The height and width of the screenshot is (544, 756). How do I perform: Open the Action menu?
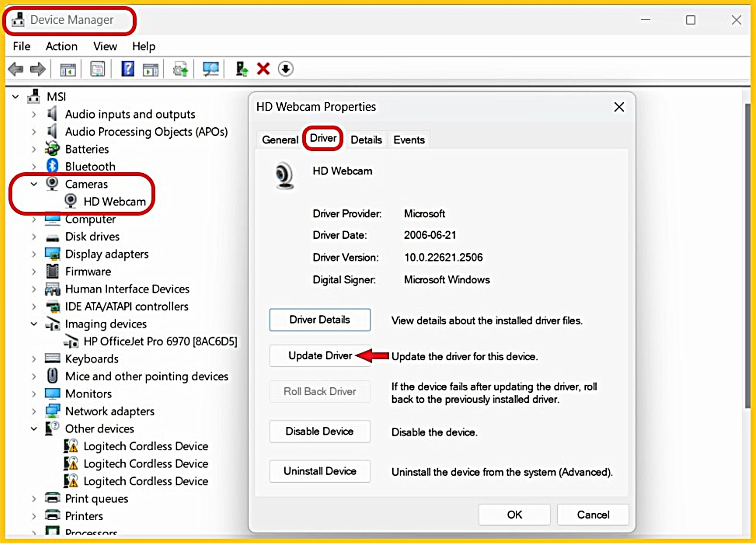pos(61,46)
